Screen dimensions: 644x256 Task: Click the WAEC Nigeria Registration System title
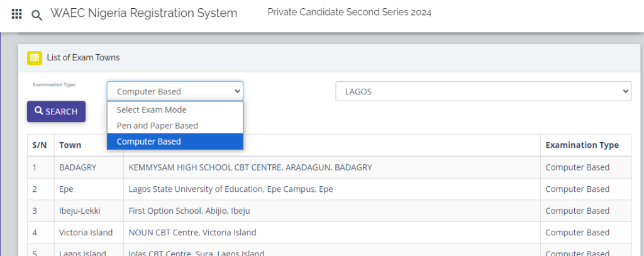[x=144, y=13]
